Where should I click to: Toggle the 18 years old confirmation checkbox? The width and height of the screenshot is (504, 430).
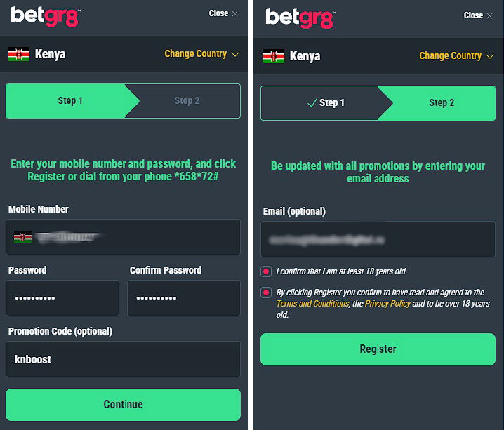pyautogui.click(x=266, y=271)
